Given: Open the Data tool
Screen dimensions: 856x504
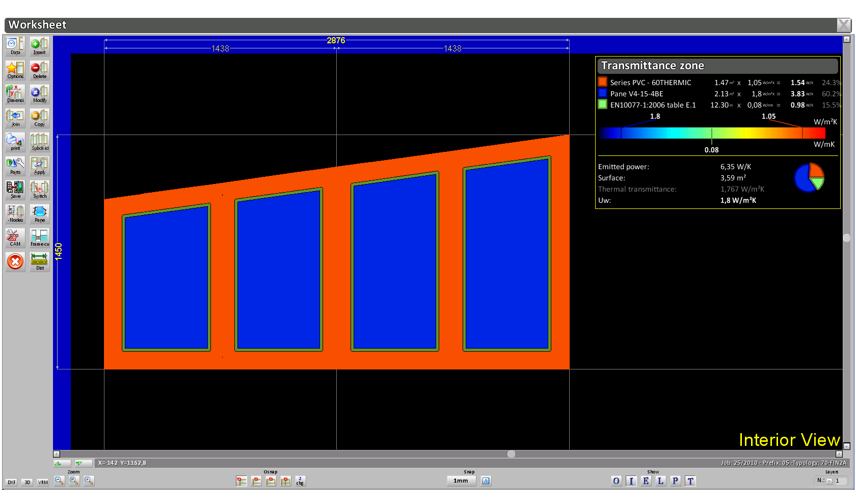Looking at the screenshot, I should point(15,46).
